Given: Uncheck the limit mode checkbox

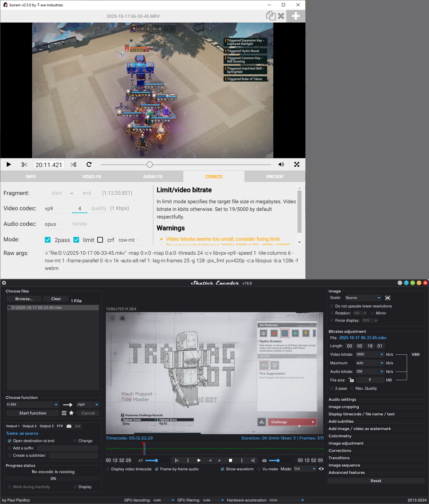Looking at the screenshot, I should tap(76, 240).
